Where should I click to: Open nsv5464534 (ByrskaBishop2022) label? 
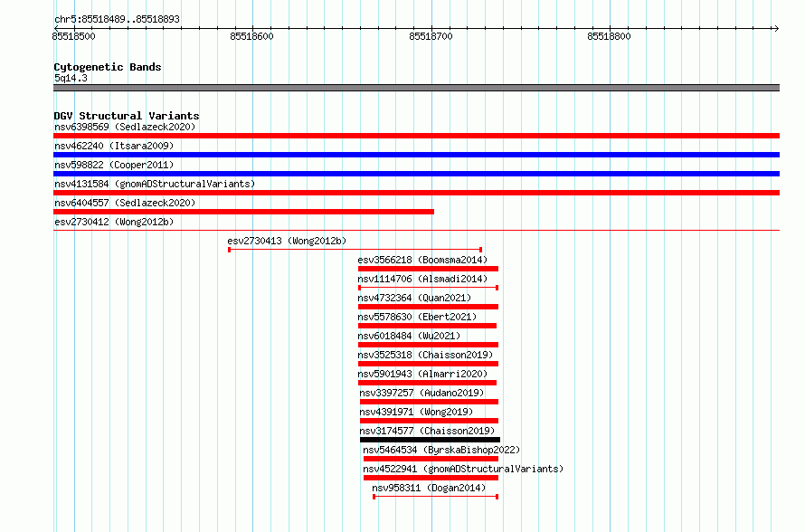coord(441,450)
